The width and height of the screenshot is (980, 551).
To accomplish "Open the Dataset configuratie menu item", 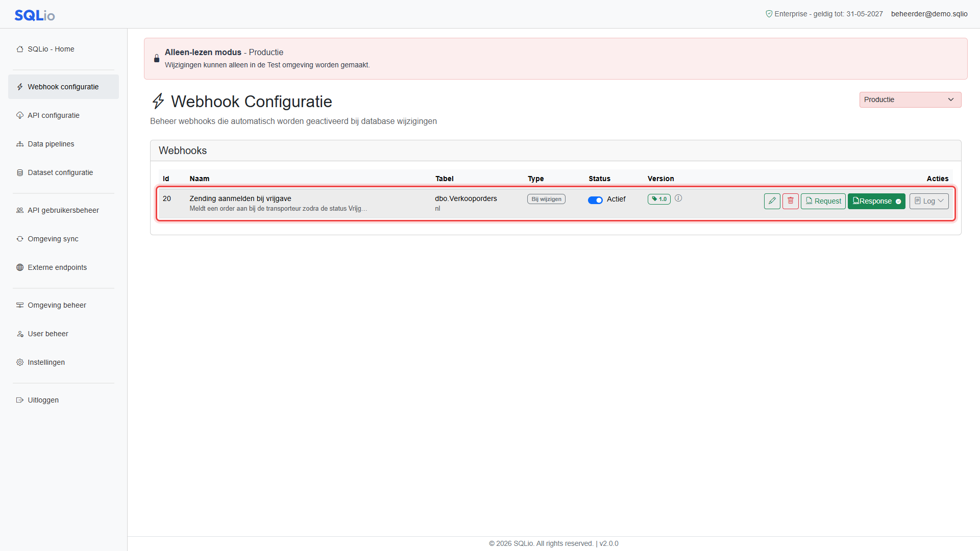I will tap(63, 173).
